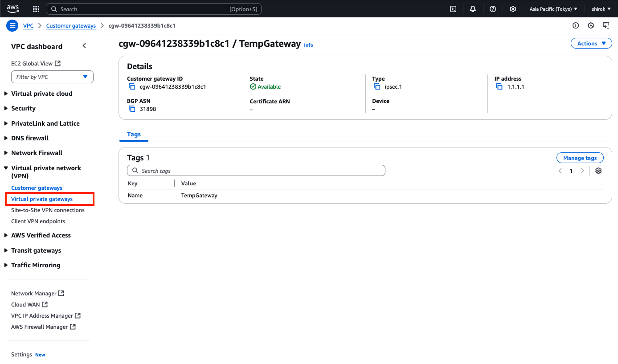Open Network Manager external link
Viewport: 618px width, 364px height.
point(37,294)
